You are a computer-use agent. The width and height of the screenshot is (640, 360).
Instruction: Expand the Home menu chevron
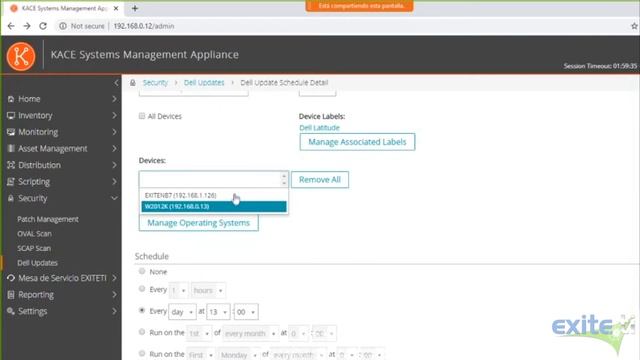[114, 99]
